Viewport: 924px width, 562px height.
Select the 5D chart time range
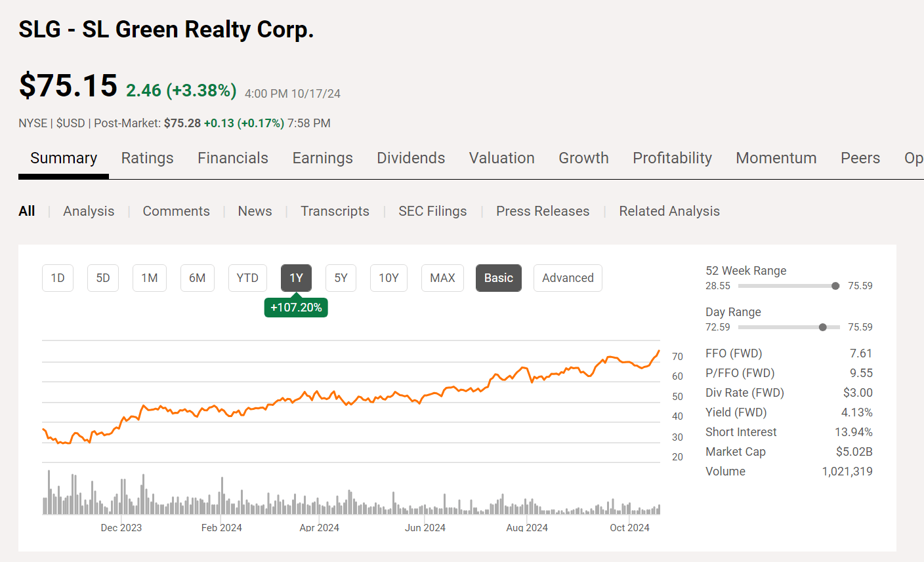(103, 277)
